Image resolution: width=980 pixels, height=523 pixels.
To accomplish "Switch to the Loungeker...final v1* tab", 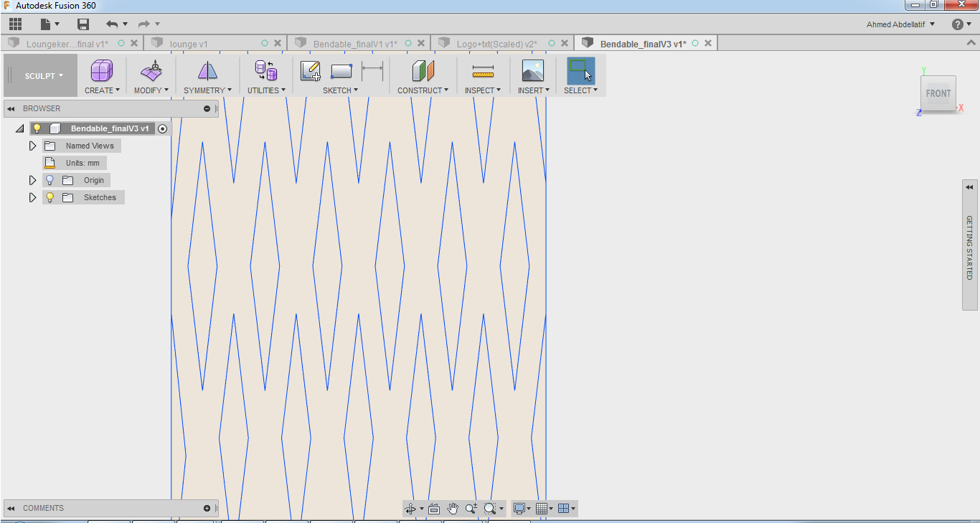I will click(67, 44).
